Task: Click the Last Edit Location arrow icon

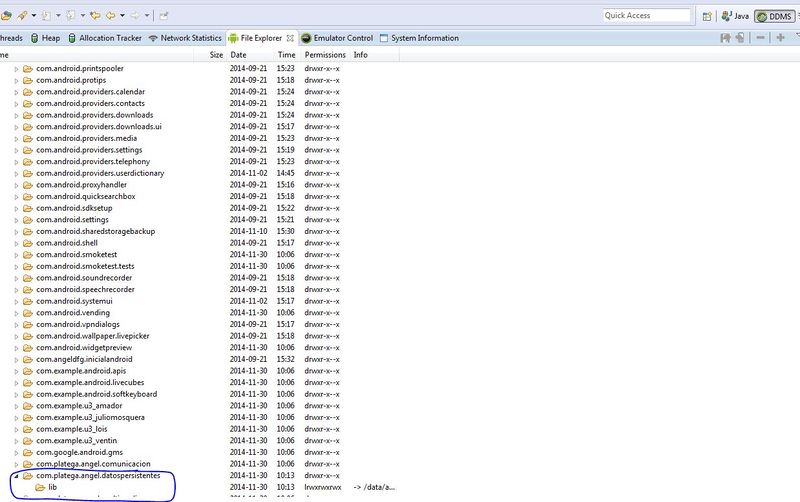Action: [x=95, y=16]
